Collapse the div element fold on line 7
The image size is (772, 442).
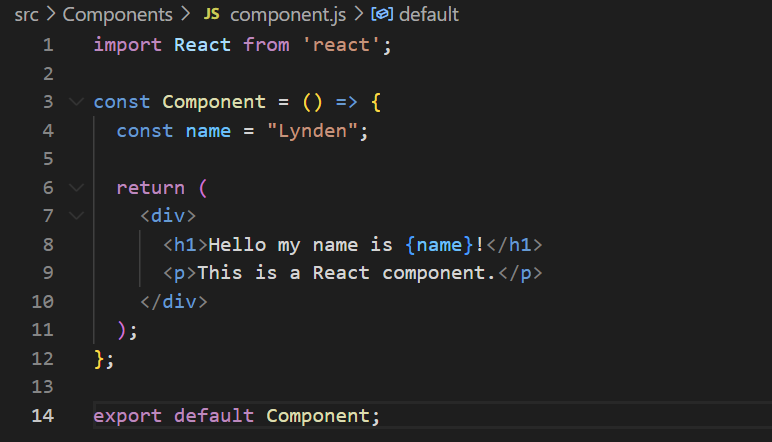click(x=76, y=216)
